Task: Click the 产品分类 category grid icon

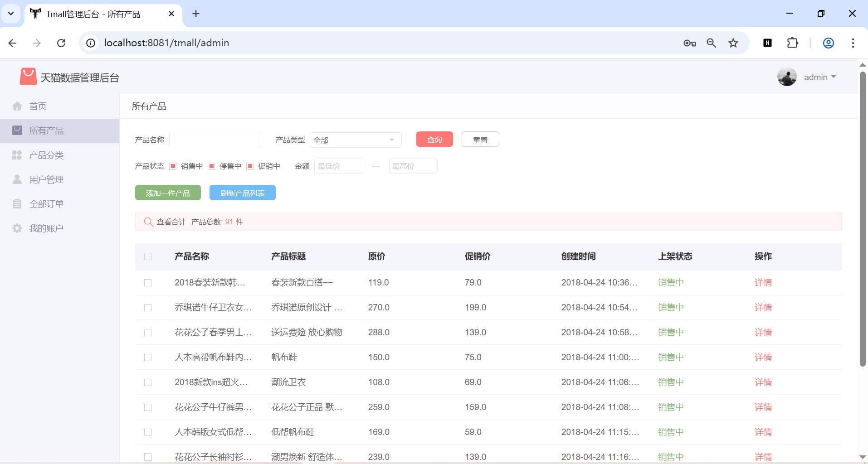Action: tap(17, 155)
